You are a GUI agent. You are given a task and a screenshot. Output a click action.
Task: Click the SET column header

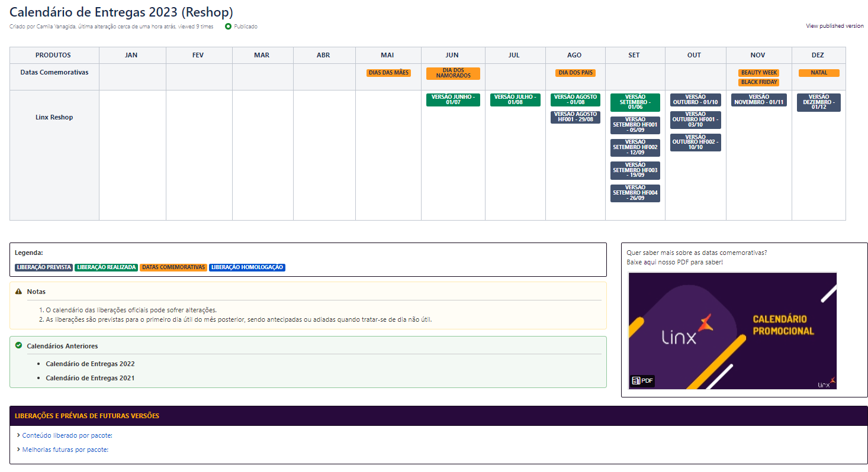click(634, 55)
